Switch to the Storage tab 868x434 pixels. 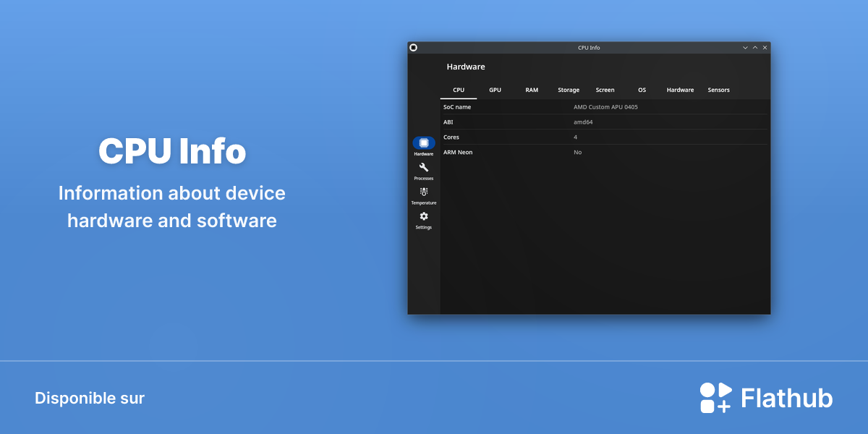coord(569,90)
